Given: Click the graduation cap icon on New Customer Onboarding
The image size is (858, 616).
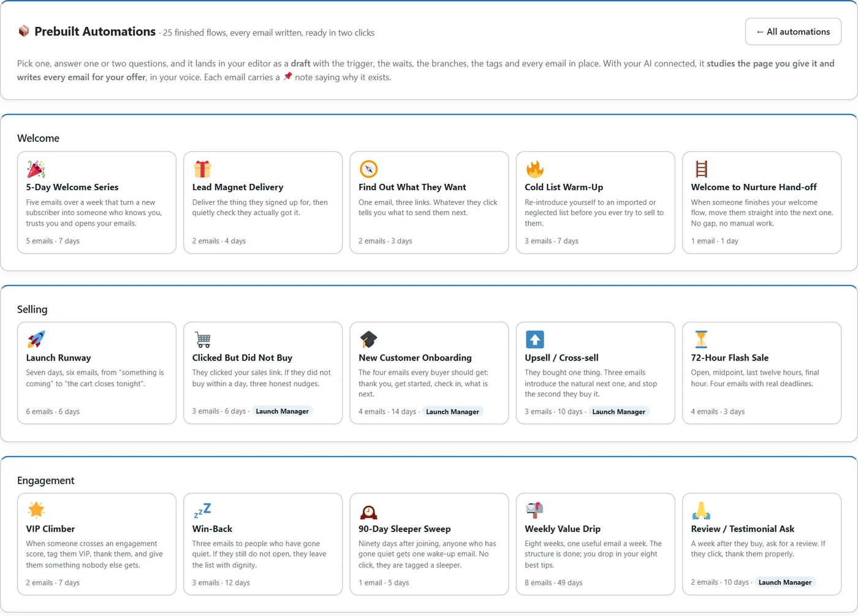Looking at the screenshot, I should 368,339.
